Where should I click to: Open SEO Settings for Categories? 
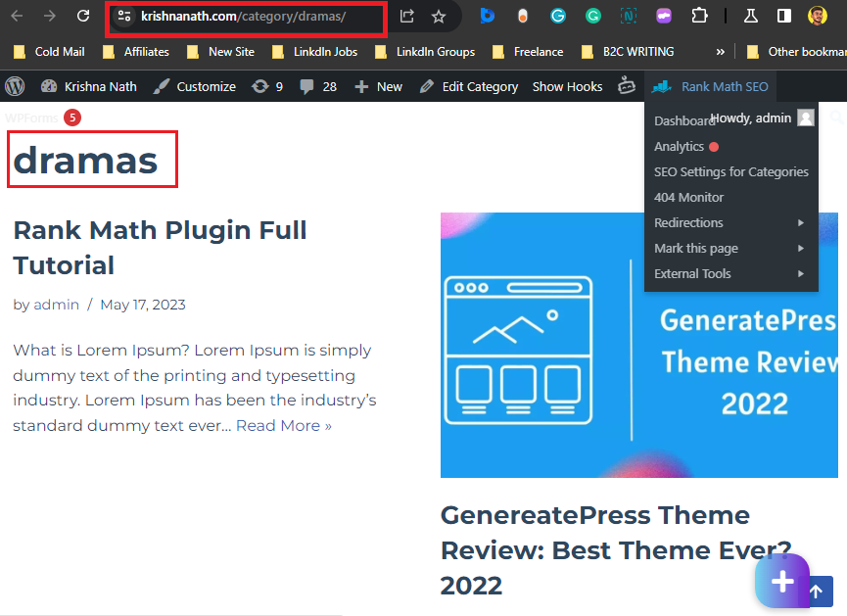click(x=730, y=171)
